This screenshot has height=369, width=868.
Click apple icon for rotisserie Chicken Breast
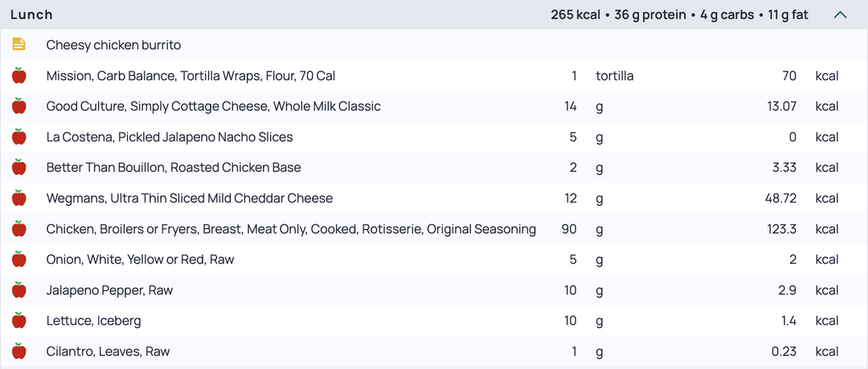pos(18,229)
